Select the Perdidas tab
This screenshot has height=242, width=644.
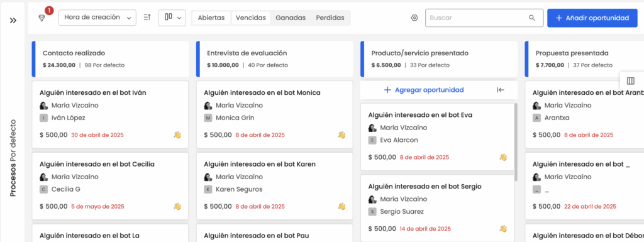point(330,18)
